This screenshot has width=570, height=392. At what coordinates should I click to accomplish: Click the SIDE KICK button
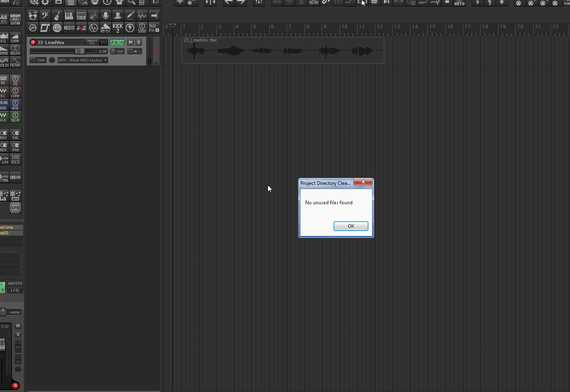pyautogui.click(x=15, y=159)
